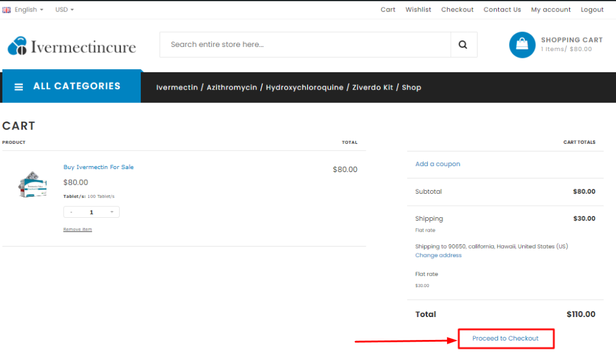Expand ALL CATEGORIES menu
Viewport: 616px width, 364px height.
click(x=72, y=87)
